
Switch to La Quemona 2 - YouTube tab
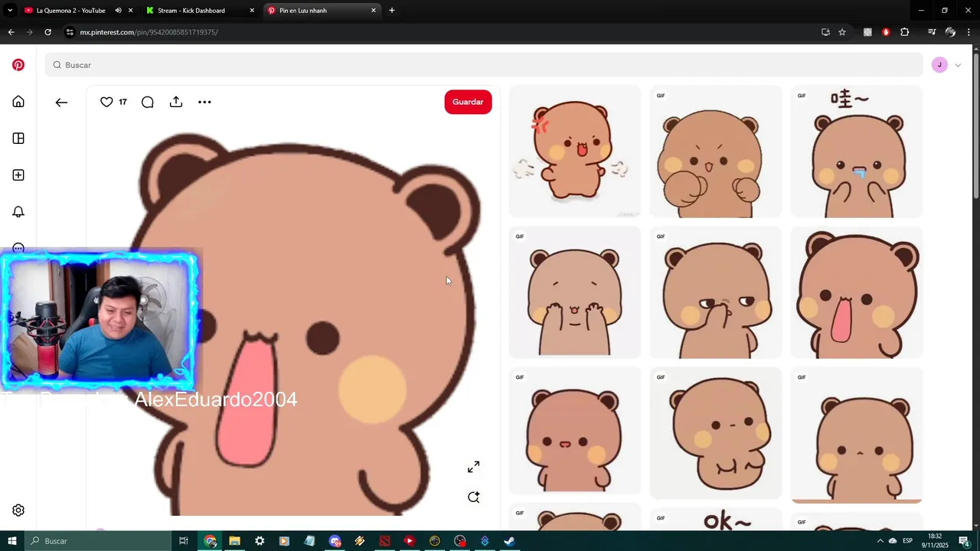click(70, 11)
